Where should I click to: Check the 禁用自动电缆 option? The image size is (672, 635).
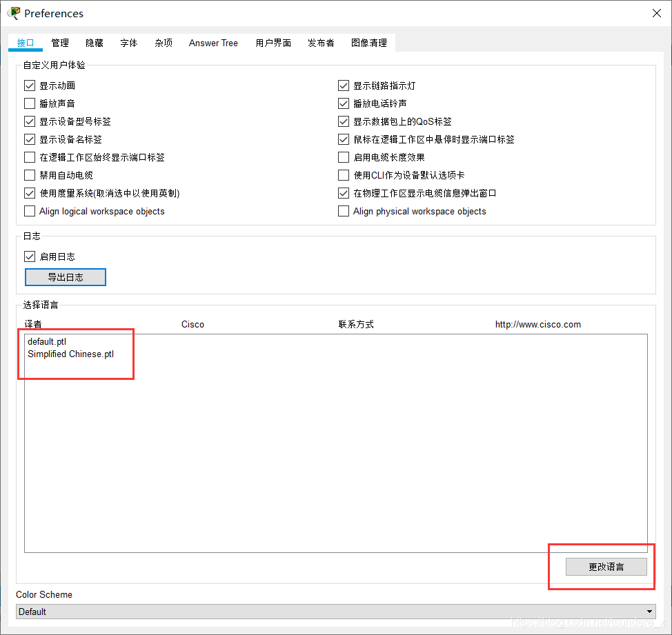[x=30, y=175]
